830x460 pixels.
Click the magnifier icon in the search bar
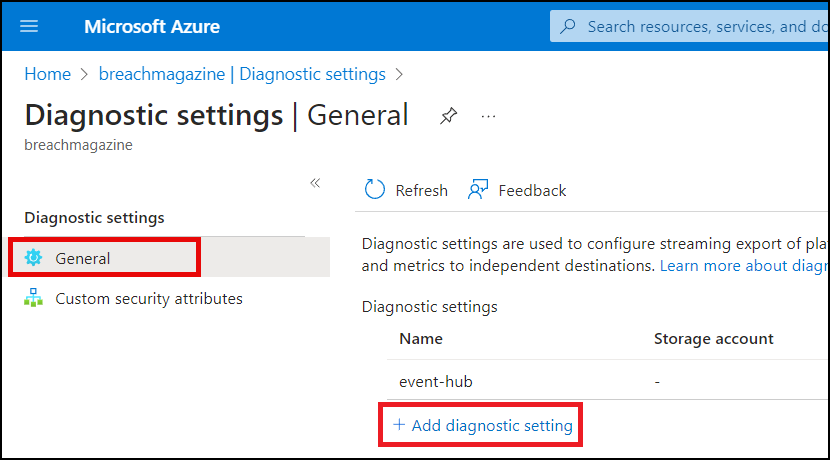point(568,26)
